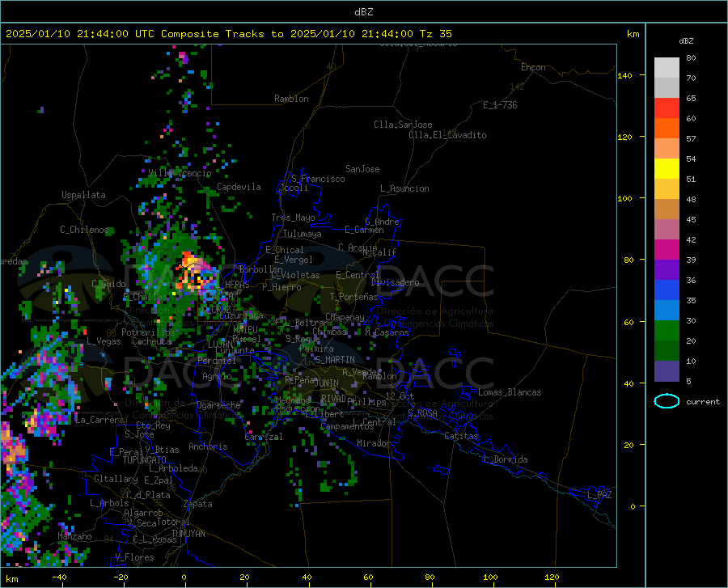Viewport: 728px width, 588px height.
Task: Click the '140' tick on the vertical axis
Action: (x=624, y=75)
